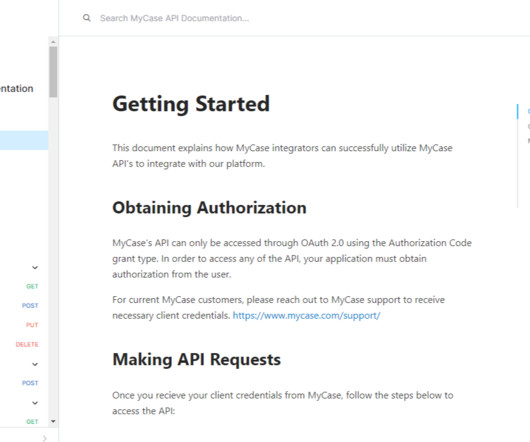Open the PUT endpoint in sidebar
The height and width of the screenshot is (442, 530).
(32, 325)
